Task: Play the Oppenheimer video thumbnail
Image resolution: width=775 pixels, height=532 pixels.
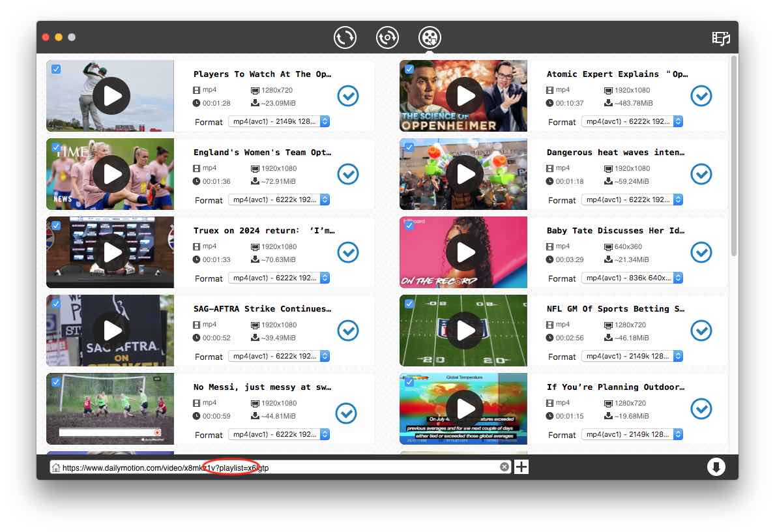Action: click(463, 96)
